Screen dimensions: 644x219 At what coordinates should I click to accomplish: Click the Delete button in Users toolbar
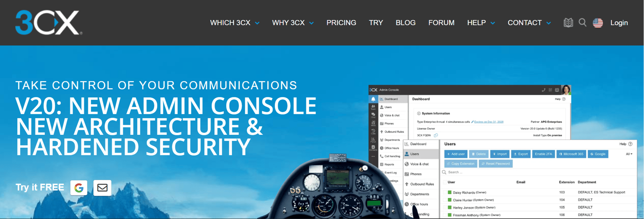pos(479,154)
